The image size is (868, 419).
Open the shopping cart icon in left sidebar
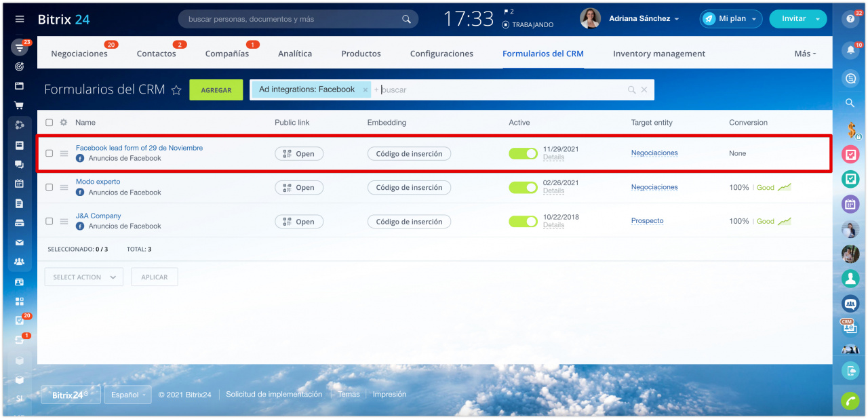tap(20, 106)
